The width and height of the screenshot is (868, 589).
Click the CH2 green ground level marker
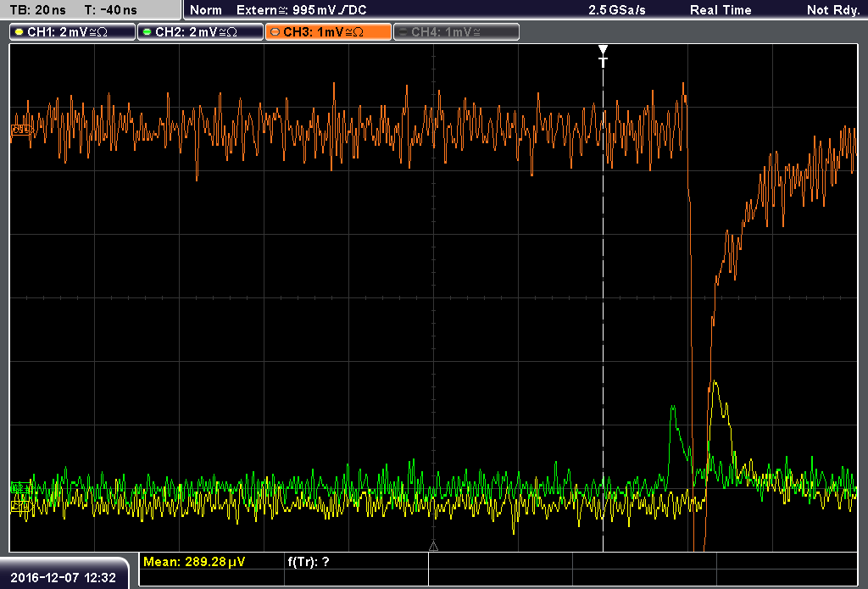[x=20, y=487]
